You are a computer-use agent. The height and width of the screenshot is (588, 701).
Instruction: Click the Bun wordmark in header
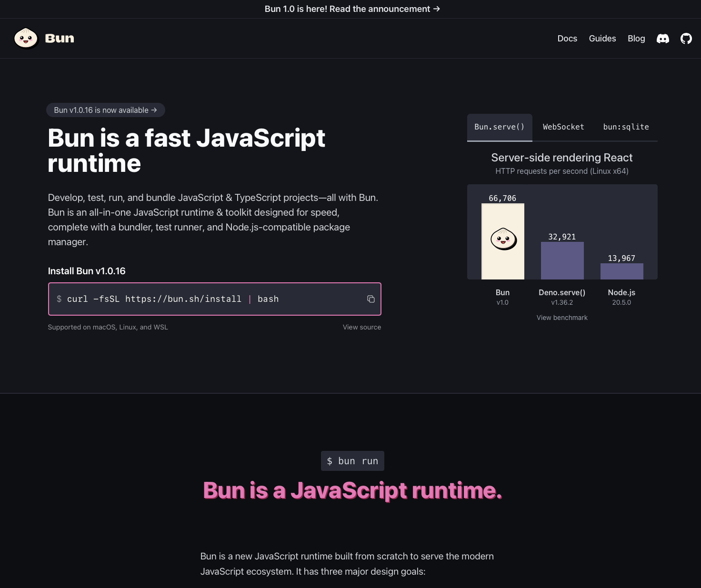(60, 39)
